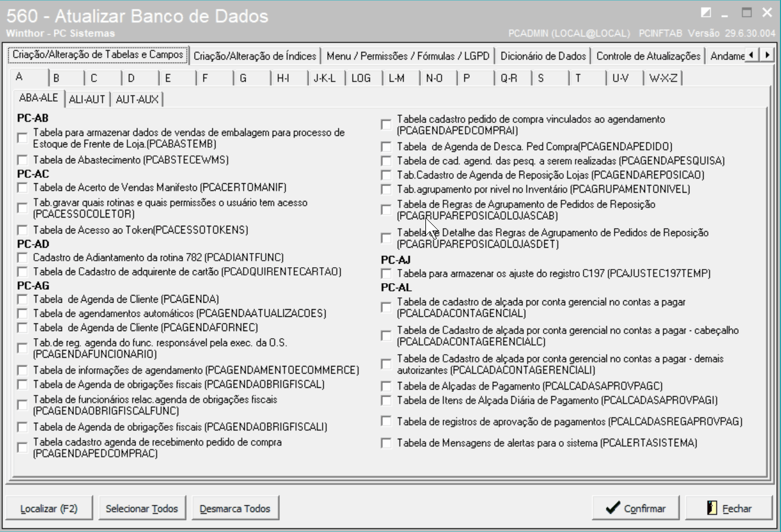Tick PCALCADASREGAPROVPAG checkbox

pos(386,421)
